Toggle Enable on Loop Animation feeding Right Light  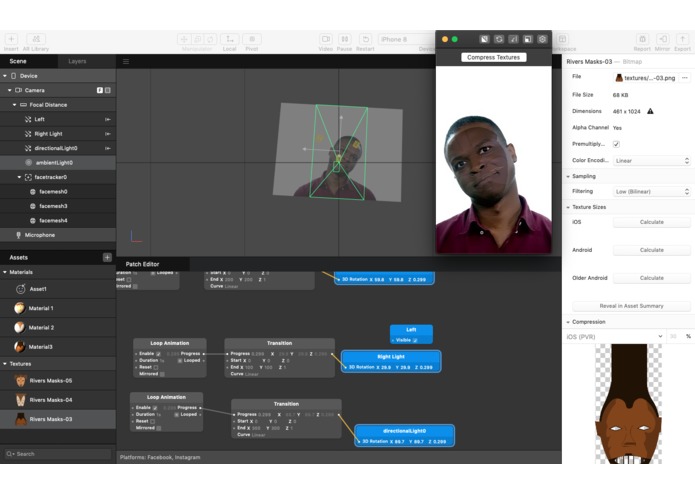158,354
